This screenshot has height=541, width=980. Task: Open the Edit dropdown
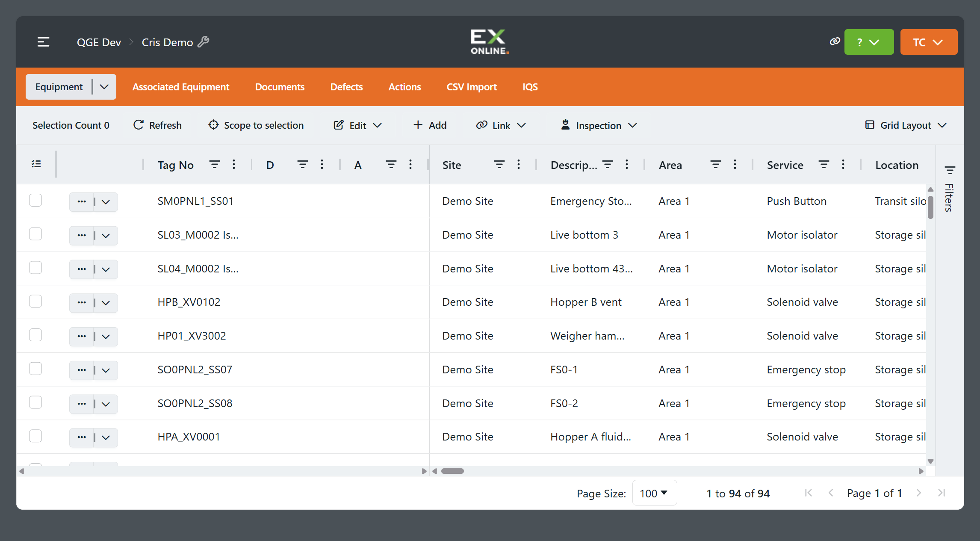coord(357,125)
